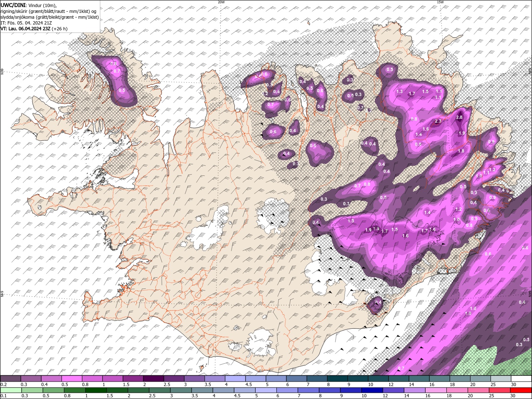Image resolution: width=532 pixels, height=399 pixels.
Task: Click the 4.5 label in the upper snow legend
Action: point(249,384)
